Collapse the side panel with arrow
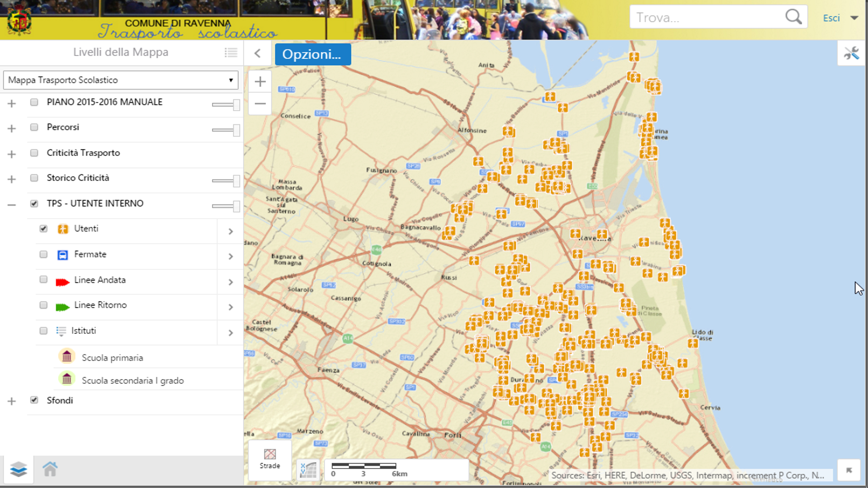This screenshot has width=868, height=488. pyautogui.click(x=258, y=53)
